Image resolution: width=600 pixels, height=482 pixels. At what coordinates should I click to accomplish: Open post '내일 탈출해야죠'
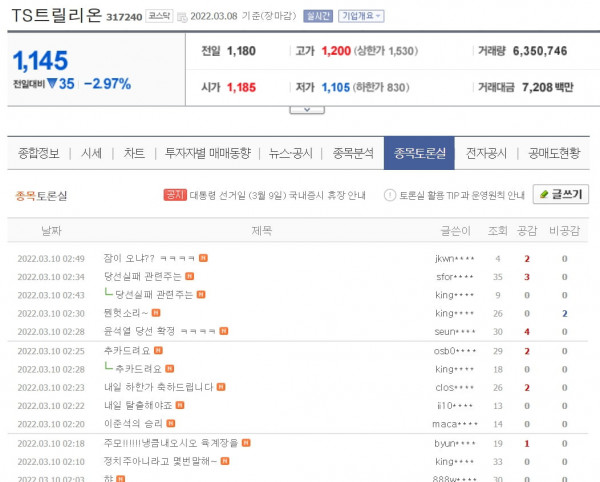(138, 405)
